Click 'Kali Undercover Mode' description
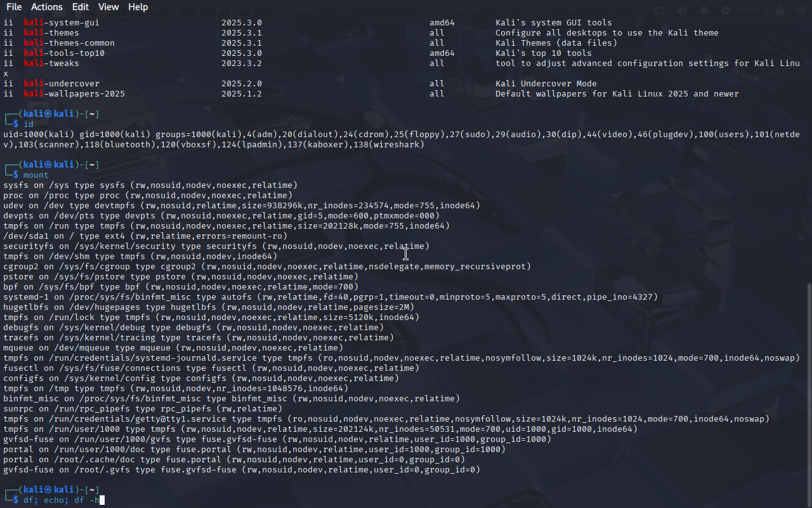 [x=546, y=84]
